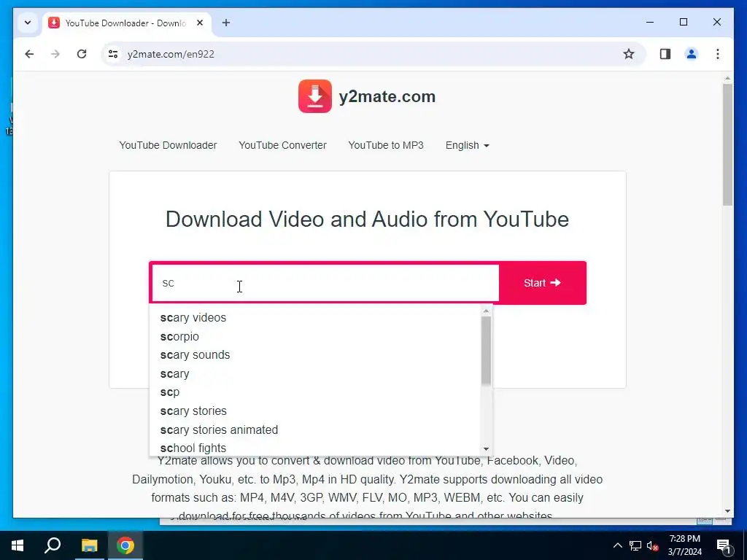
Task: Open Chrome profile avatar
Action: (692, 54)
